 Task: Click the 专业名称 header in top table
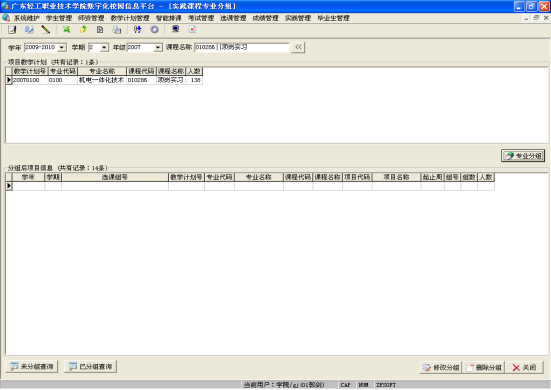click(102, 71)
